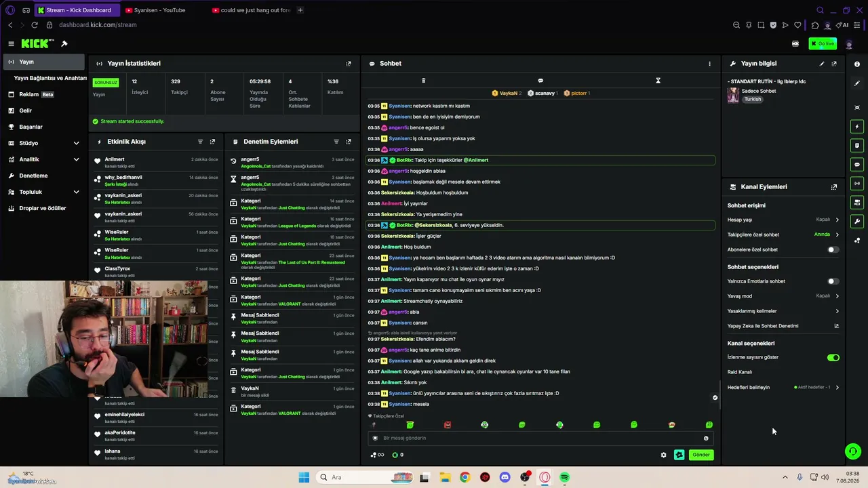Go to Reklam Beta page

(x=44, y=94)
